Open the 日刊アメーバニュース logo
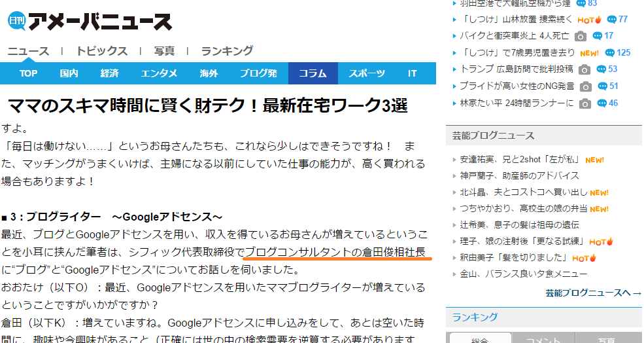Screen dimensions: 644x343 tap(90, 22)
